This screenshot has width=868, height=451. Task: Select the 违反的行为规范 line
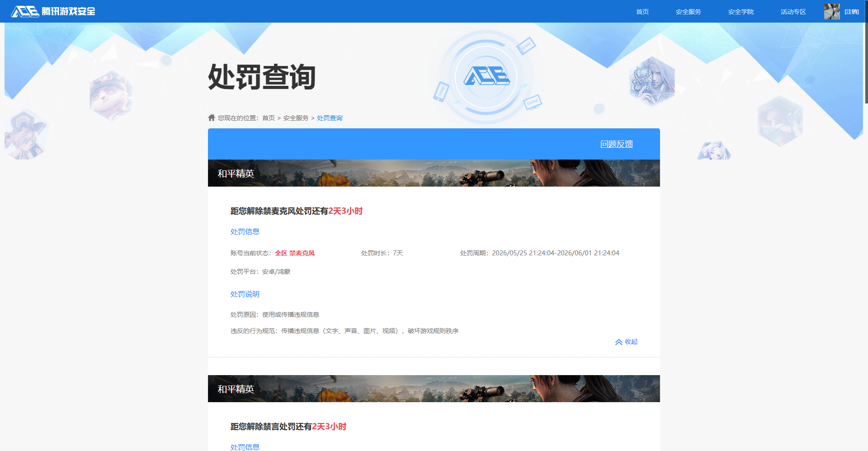344,331
